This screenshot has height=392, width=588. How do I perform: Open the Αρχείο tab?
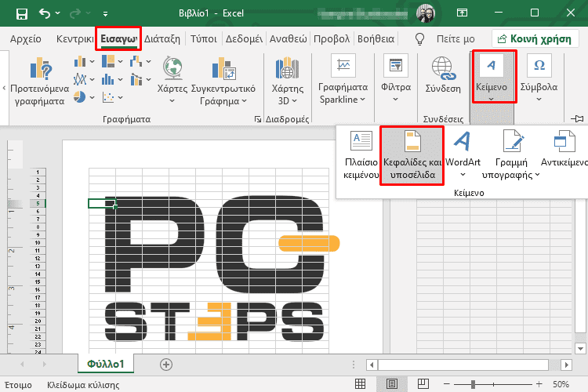click(26, 38)
